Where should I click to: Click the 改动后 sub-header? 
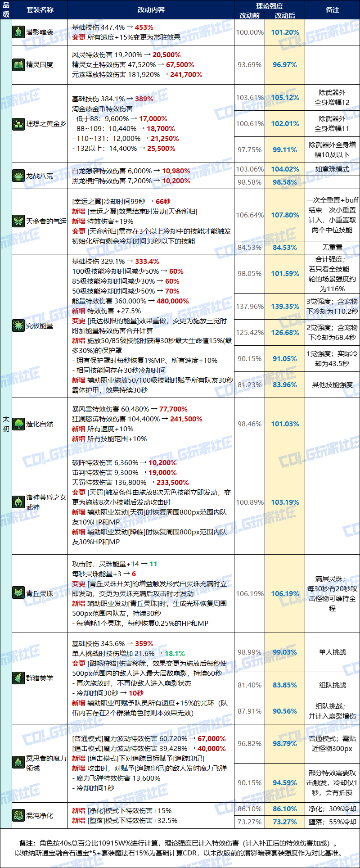(285, 15)
